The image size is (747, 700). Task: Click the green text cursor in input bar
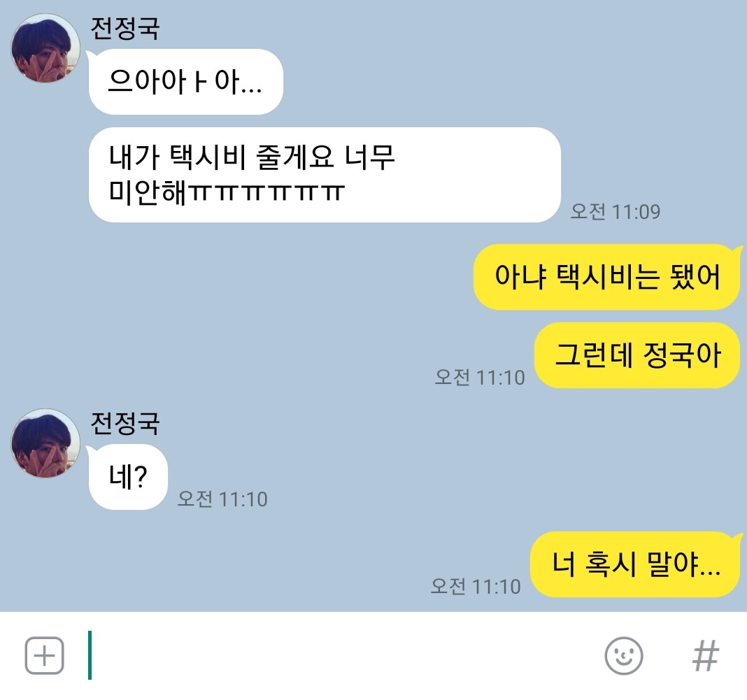[x=90, y=655]
